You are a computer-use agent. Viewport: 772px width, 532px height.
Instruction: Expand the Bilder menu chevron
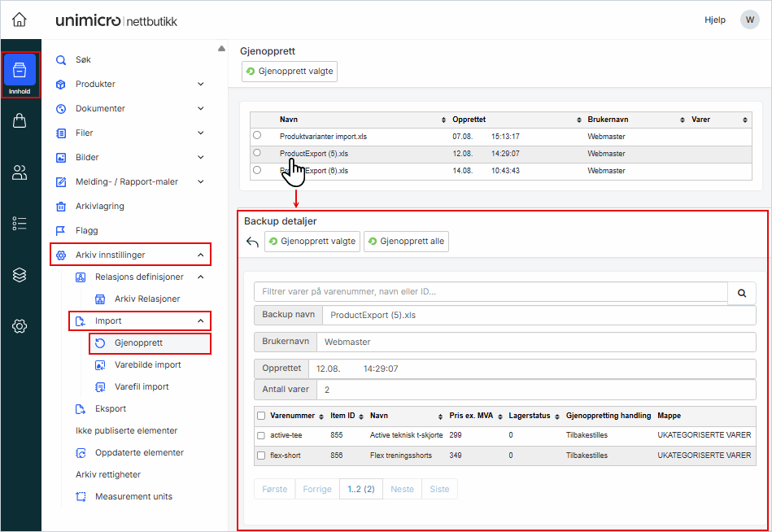[201, 157]
